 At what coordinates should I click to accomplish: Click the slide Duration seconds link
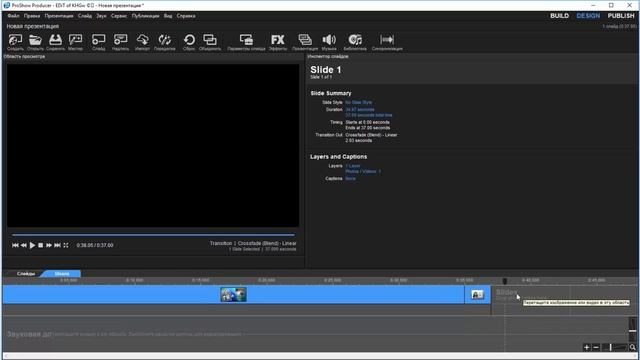360,110
